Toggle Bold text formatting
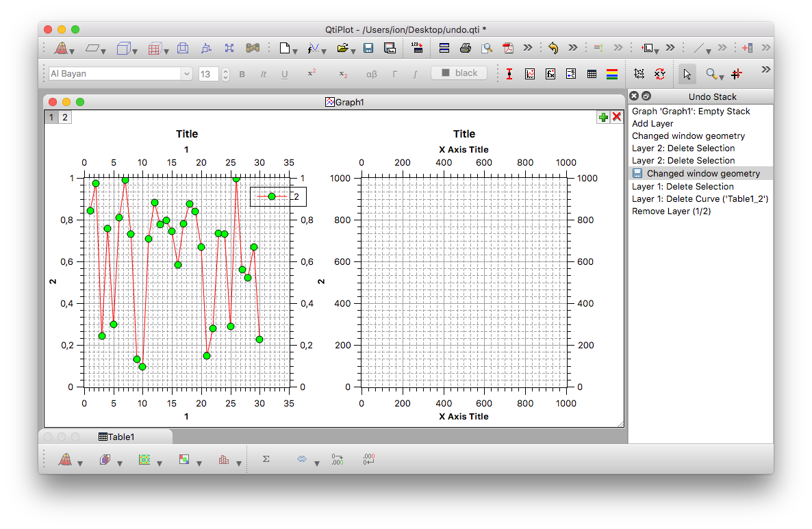 [x=242, y=74]
